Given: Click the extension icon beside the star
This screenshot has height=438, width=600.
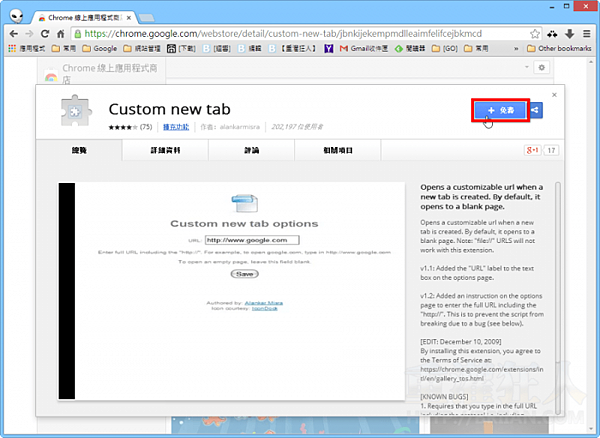Looking at the screenshot, I should pos(552,34).
